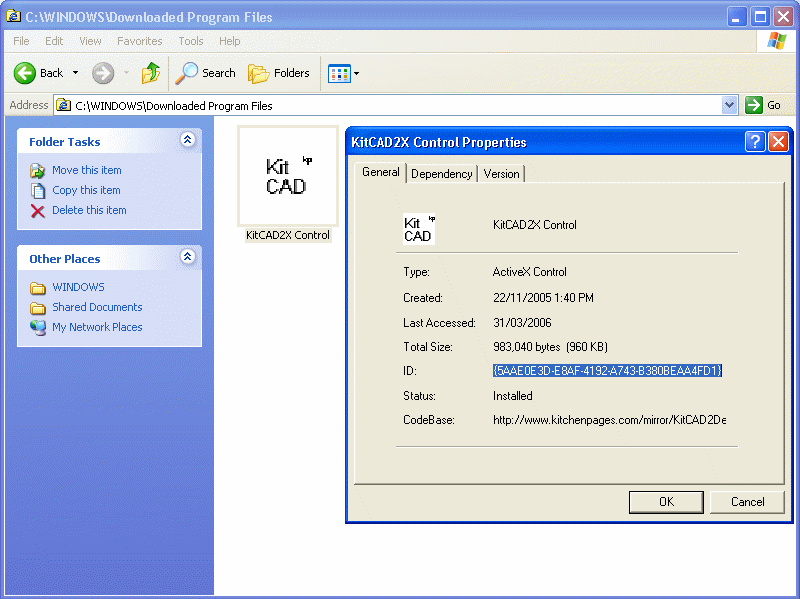Close the Downloaded Program Files window

point(783,17)
